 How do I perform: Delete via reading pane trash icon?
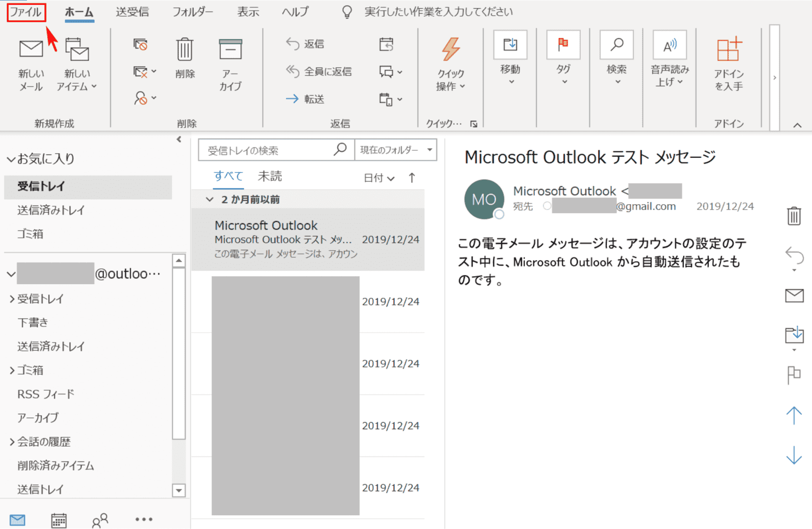point(794,216)
